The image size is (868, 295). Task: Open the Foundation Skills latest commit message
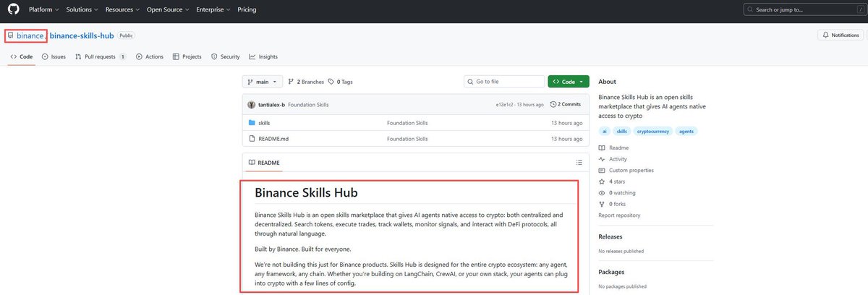click(308, 105)
